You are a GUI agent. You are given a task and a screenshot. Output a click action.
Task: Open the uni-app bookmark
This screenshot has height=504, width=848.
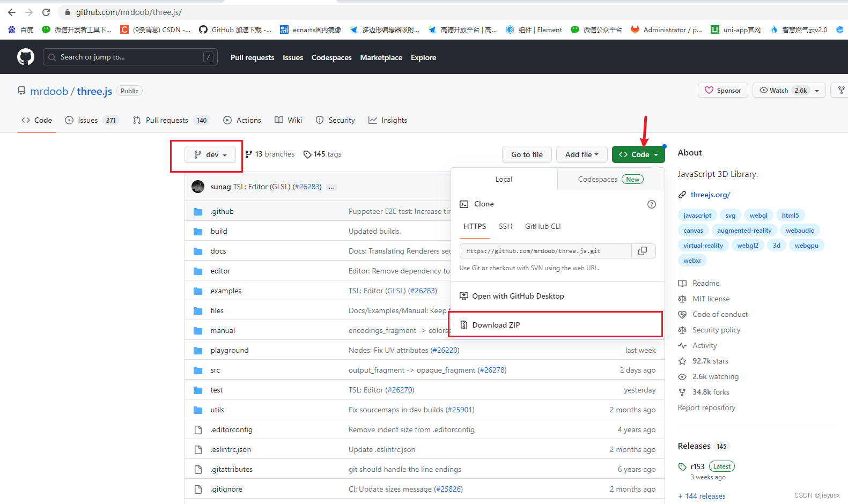(x=736, y=29)
